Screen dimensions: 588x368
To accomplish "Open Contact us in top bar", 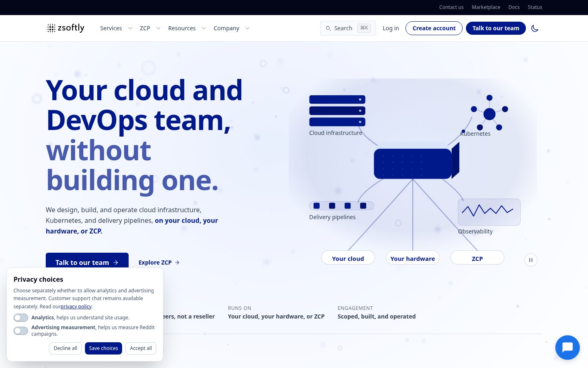I will pos(451,7).
